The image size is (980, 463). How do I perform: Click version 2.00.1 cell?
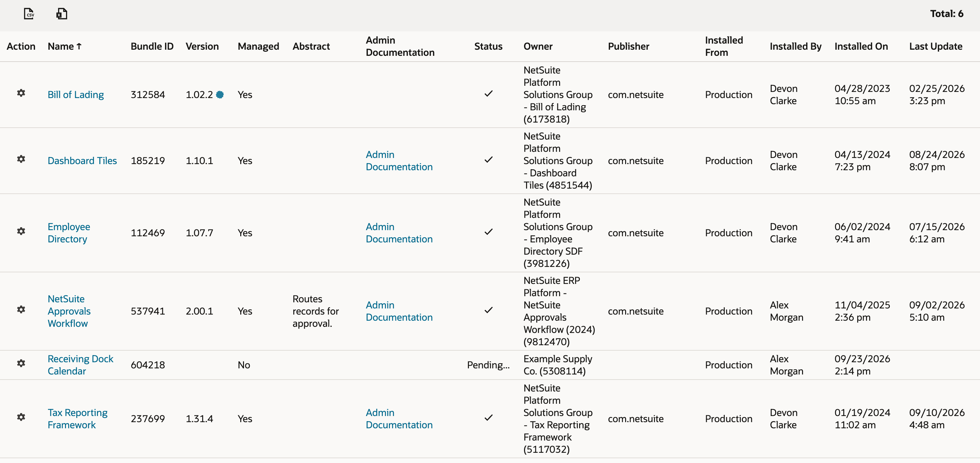tap(199, 312)
